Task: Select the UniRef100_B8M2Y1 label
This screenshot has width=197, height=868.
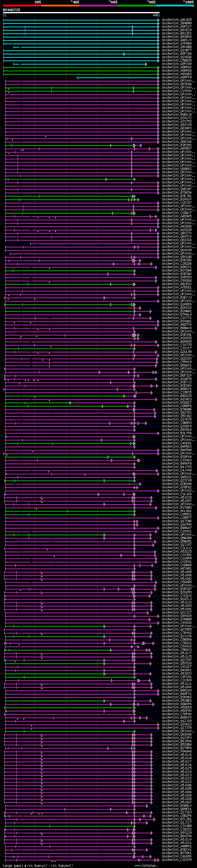Action: point(177,267)
